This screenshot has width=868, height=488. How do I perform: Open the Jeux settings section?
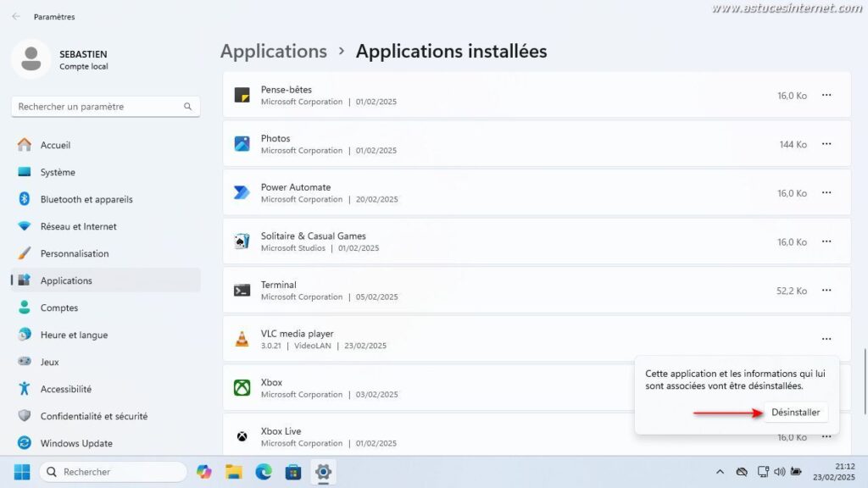(x=51, y=362)
